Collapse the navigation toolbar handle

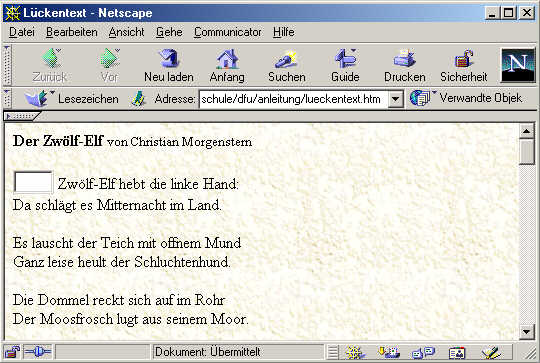click(x=7, y=65)
